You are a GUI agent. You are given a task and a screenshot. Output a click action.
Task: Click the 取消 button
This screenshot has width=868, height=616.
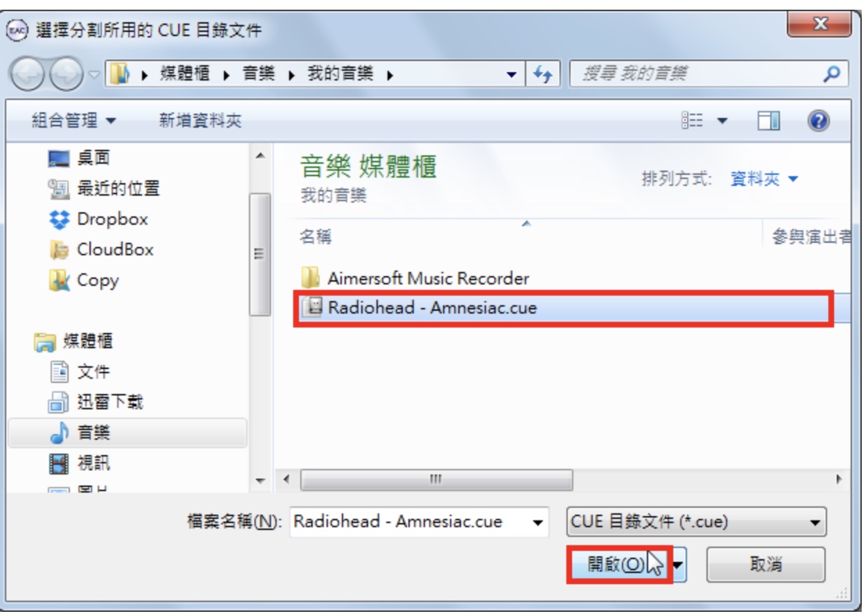[766, 564]
